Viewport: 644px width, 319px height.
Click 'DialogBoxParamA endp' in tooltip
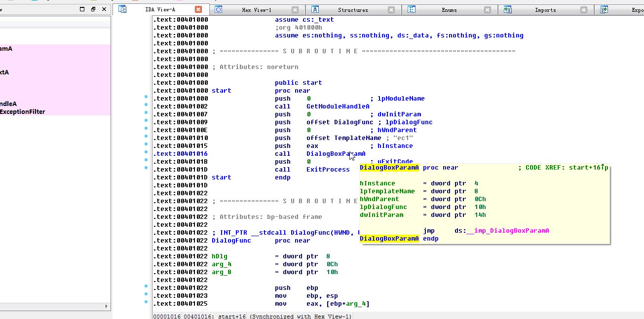click(x=399, y=239)
